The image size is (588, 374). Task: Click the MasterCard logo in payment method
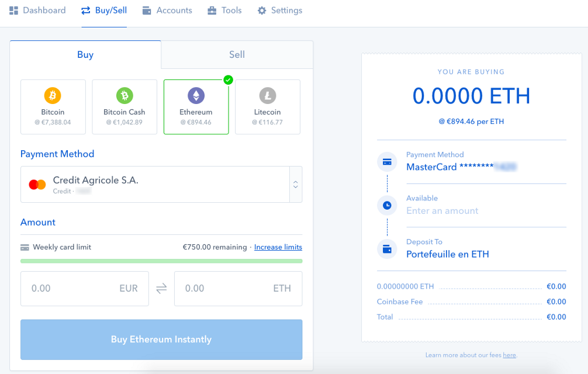37,185
